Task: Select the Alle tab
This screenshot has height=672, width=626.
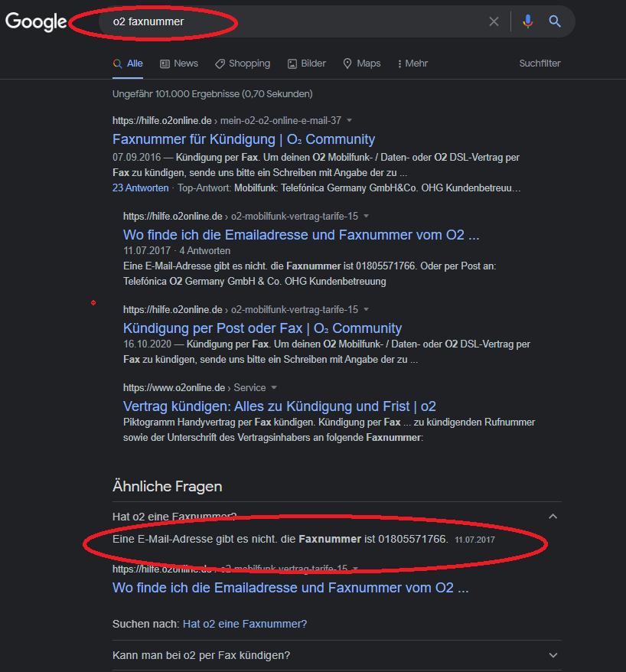Action: click(128, 64)
